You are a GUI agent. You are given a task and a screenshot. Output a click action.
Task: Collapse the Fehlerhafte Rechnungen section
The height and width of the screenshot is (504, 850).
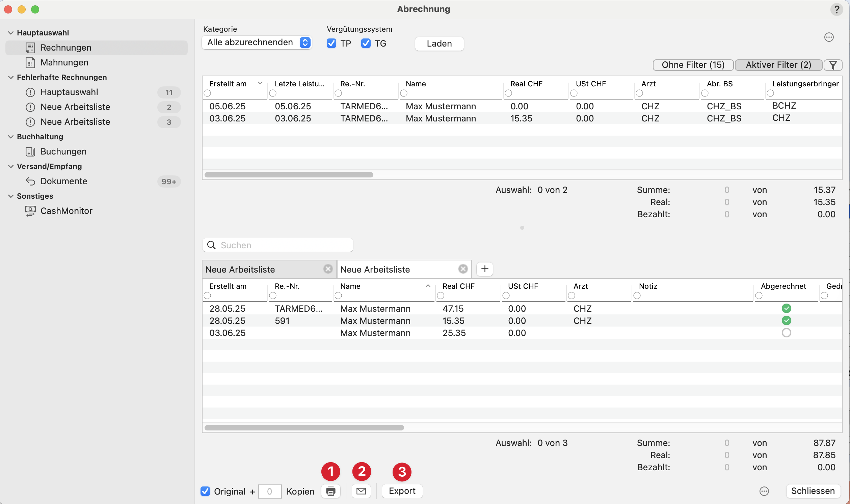pyautogui.click(x=11, y=78)
